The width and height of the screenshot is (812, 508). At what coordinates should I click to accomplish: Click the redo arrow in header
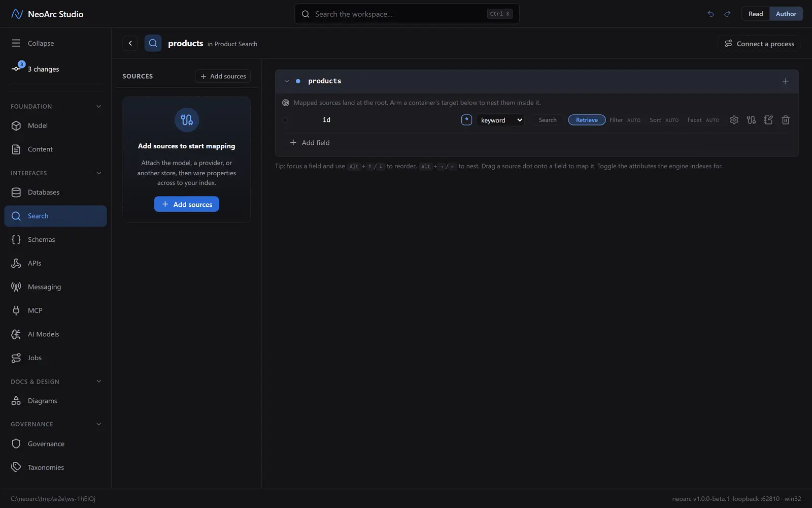tap(727, 14)
